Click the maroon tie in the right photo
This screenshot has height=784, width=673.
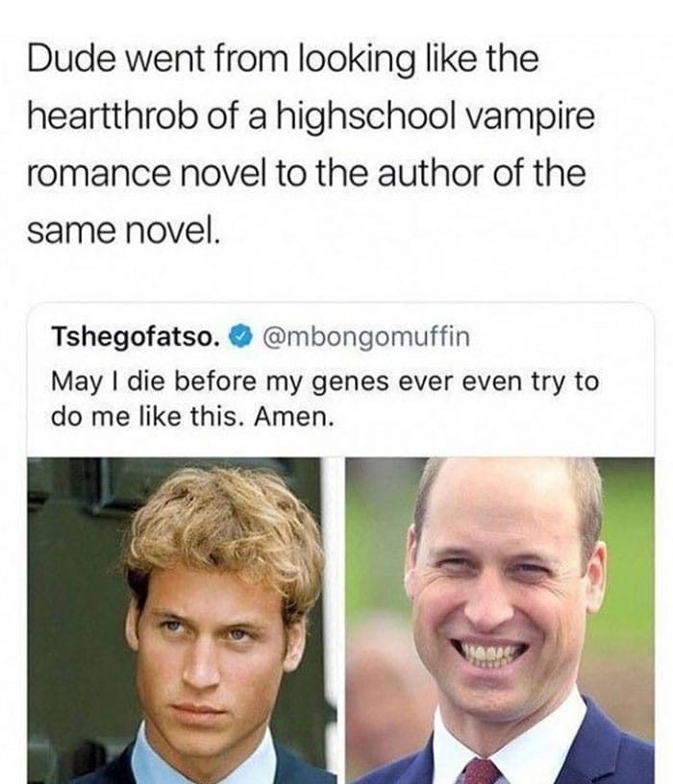click(481, 771)
